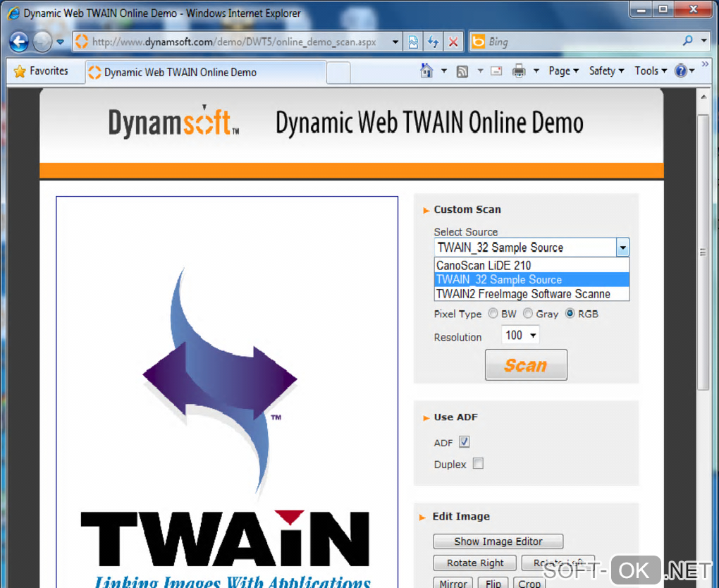719x588 pixels.
Task: Click the Print icon
Action: (519, 71)
